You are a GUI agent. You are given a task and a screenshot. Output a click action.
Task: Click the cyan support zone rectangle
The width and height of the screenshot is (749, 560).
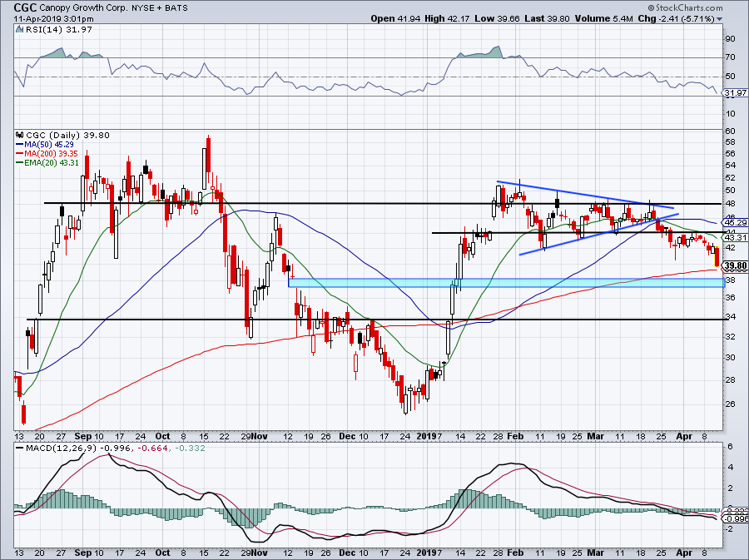point(506,283)
